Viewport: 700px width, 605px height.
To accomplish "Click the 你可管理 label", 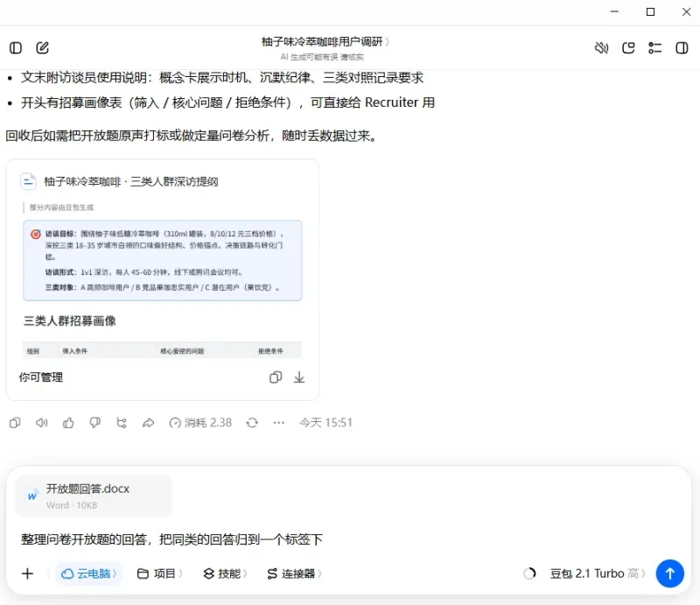I will coord(40,377).
